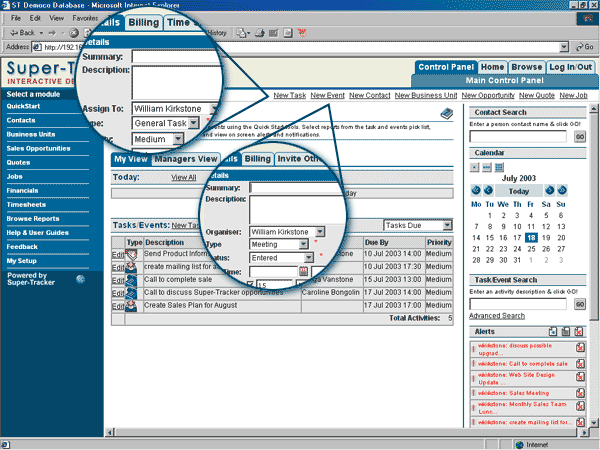Click the browser Forward arrow button
This screenshot has width=600, height=450.
[52, 33]
